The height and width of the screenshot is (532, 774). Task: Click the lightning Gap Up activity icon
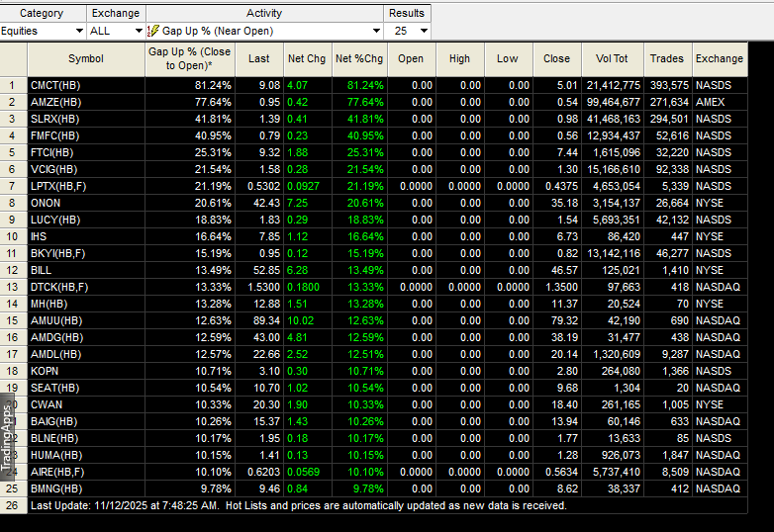click(153, 31)
